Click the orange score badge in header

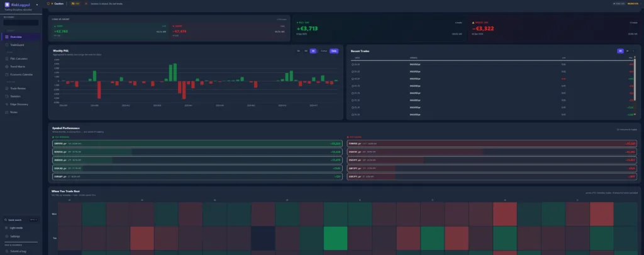[75, 3]
